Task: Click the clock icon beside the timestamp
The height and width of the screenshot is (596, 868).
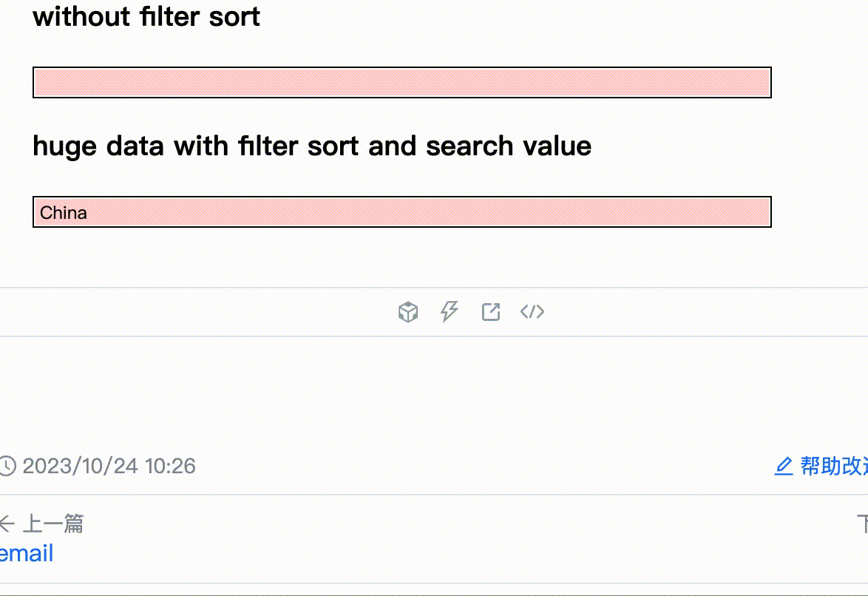Action: pyautogui.click(x=7, y=466)
